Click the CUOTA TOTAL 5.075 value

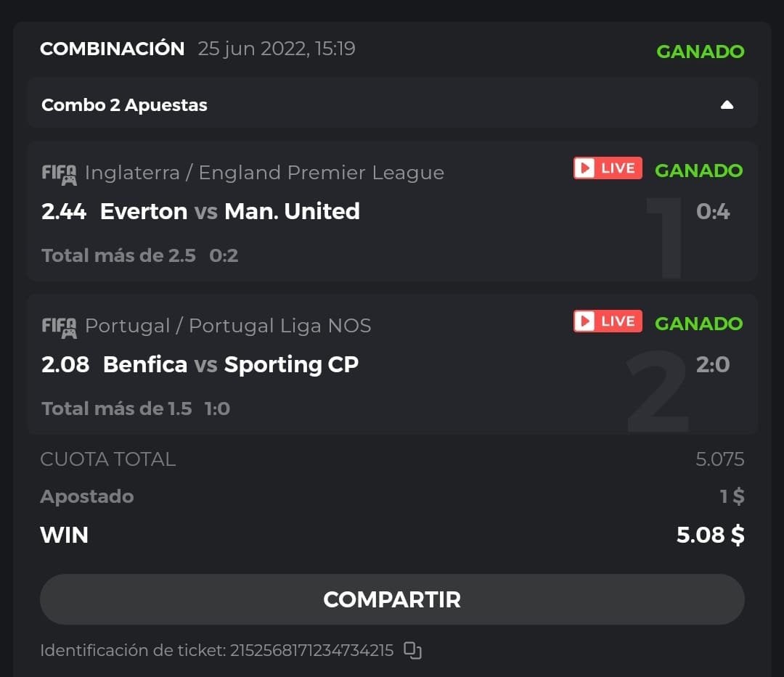[719, 459]
